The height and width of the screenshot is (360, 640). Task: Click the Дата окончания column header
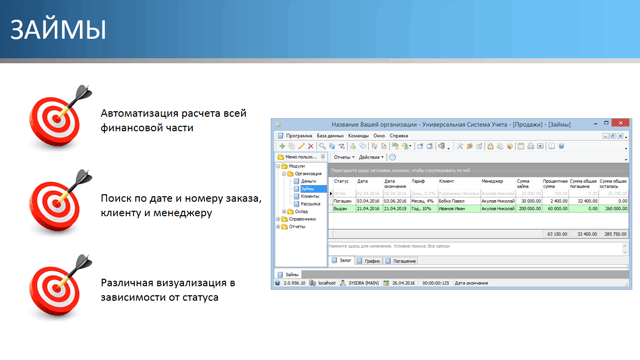pyautogui.click(x=396, y=183)
